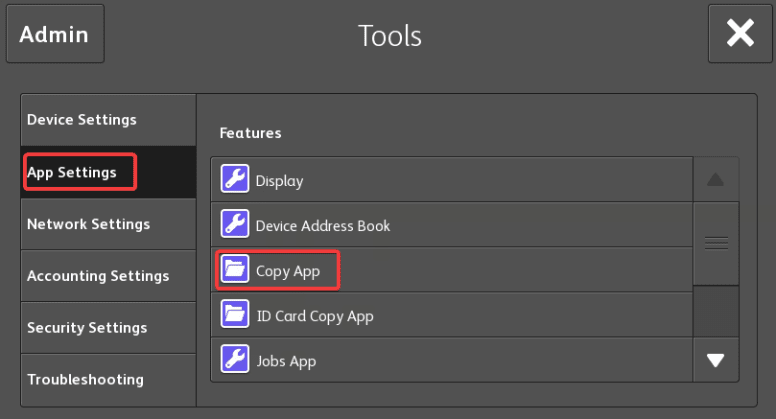776x419 pixels.
Task: Open the Device Address Book label
Action: point(323,226)
